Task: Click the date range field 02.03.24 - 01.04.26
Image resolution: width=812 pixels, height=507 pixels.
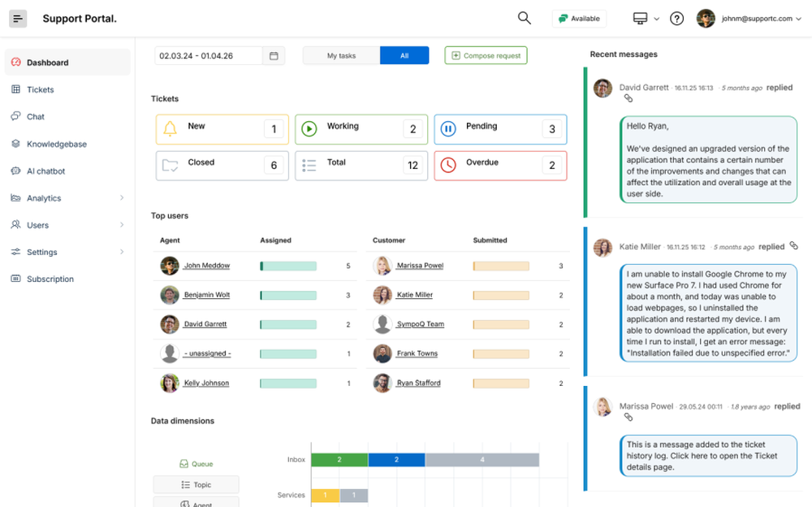Action: tap(207, 55)
